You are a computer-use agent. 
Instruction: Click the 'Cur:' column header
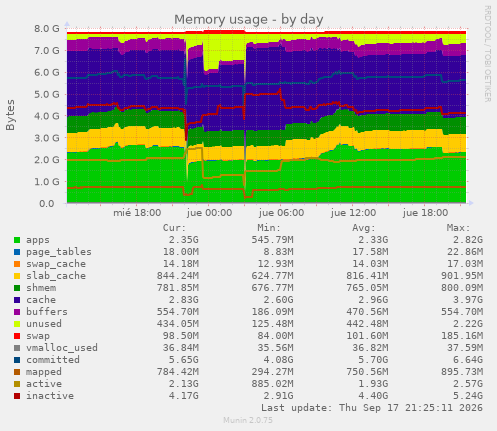click(x=174, y=228)
